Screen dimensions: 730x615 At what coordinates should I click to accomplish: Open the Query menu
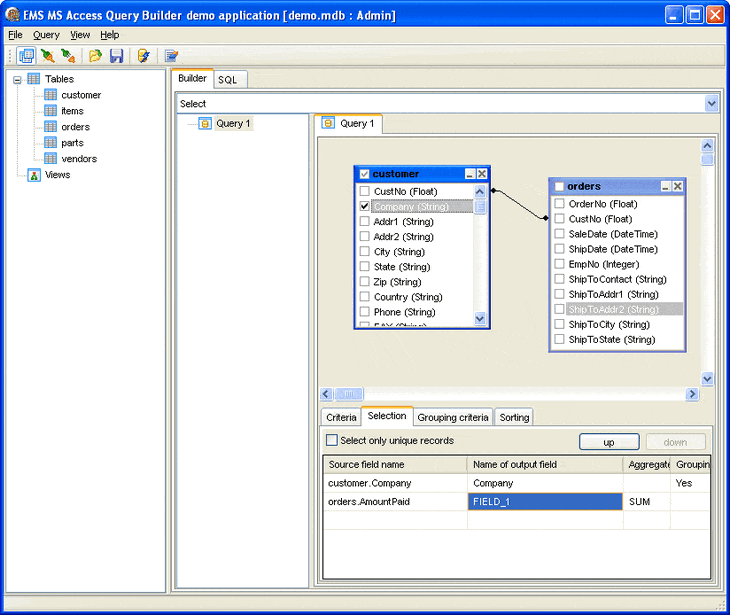click(46, 35)
